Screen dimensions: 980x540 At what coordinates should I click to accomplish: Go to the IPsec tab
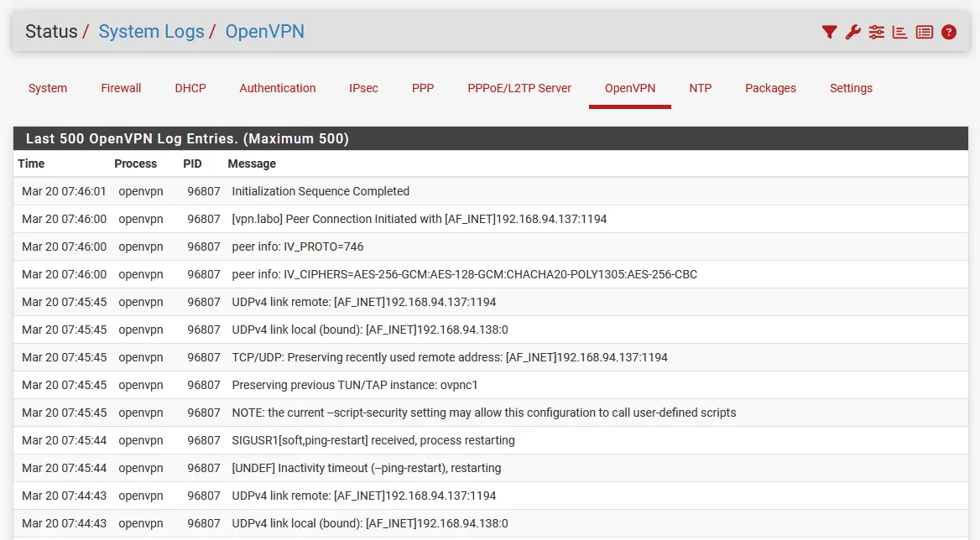click(x=363, y=88)
